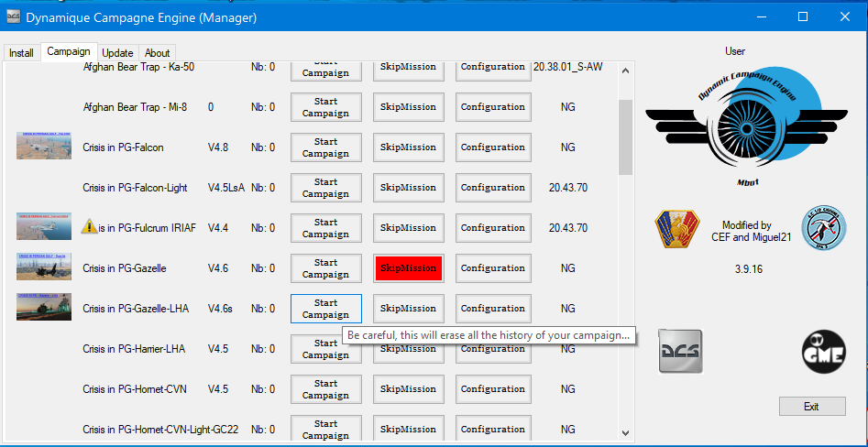
Task: Switch to the Install tab
Action: coord(22,53)
